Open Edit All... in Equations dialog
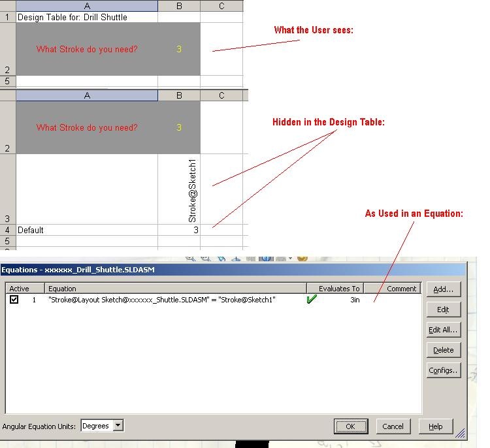 tap(444, 330)
